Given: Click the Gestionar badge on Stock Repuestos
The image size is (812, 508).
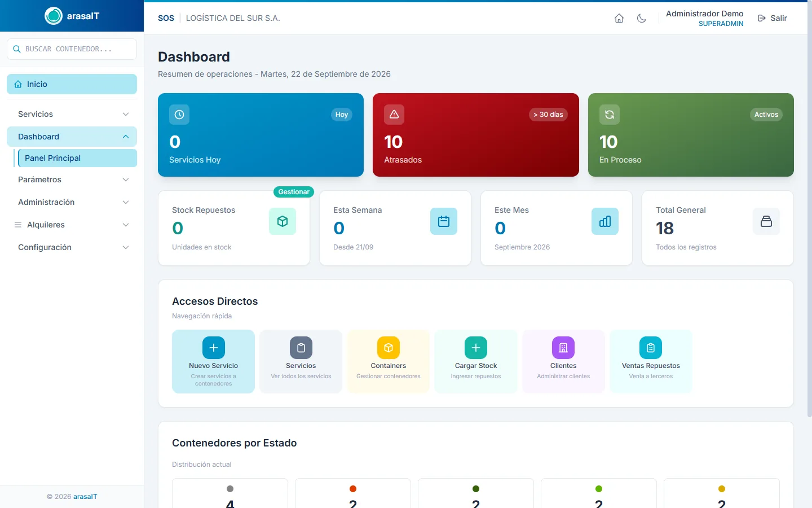Looking at the screenshot, I should (x=294, y=192).
